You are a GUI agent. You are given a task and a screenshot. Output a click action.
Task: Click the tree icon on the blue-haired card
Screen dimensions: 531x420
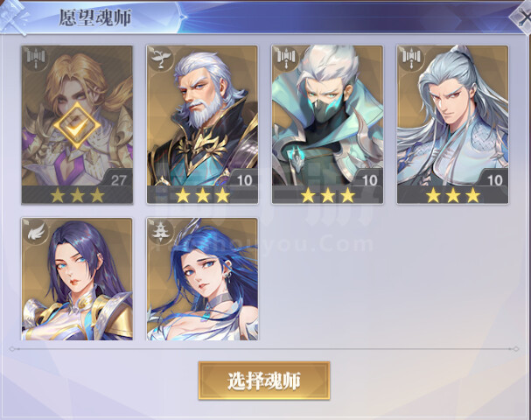pyautogui.click(x=161, y=231)
